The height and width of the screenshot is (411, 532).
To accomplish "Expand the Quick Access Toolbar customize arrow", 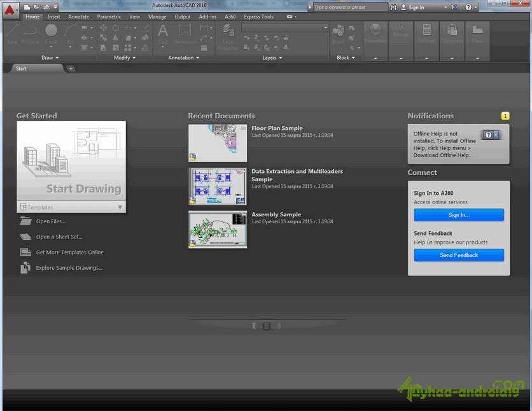I will (55, 7).
